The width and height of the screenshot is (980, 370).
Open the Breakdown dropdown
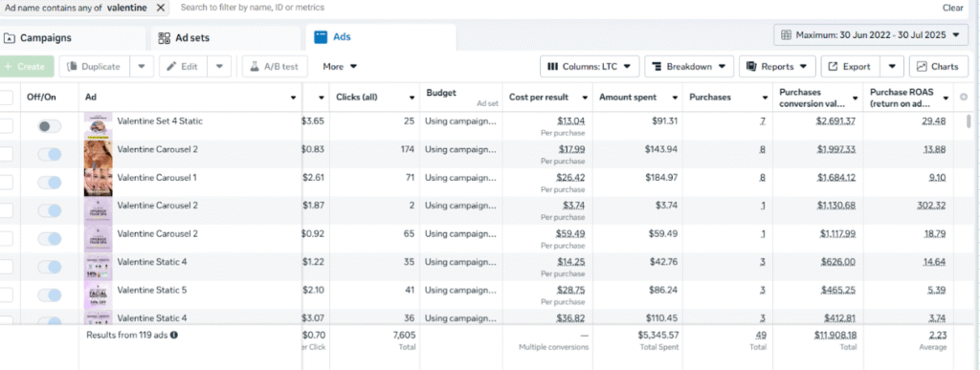[689, 67]
